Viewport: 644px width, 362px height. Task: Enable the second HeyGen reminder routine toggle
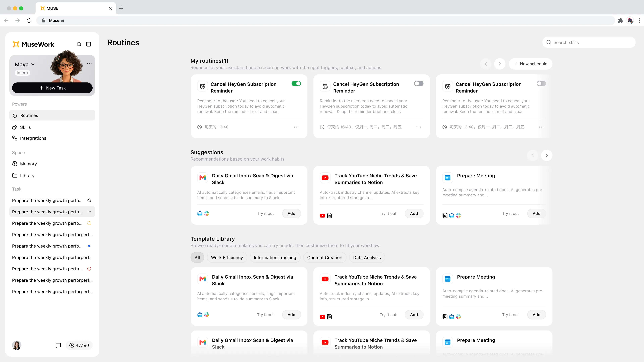419,83
